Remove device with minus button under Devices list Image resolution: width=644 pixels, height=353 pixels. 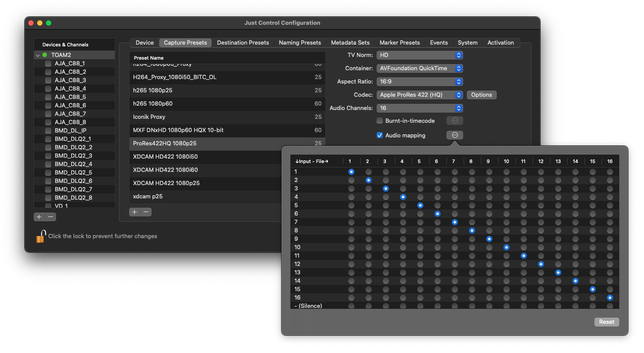[x=51, y=216]
